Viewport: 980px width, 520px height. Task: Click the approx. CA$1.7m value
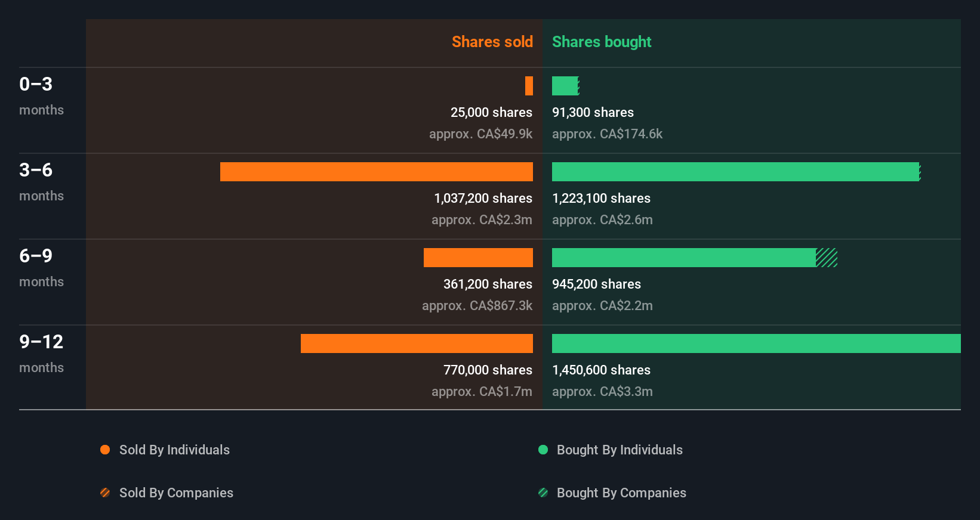pyautogui.click(x=482, y=391)
